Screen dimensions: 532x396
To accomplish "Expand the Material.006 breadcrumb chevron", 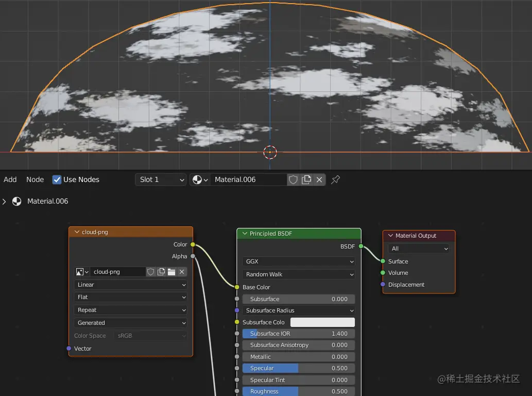I will tap(4, 202).
